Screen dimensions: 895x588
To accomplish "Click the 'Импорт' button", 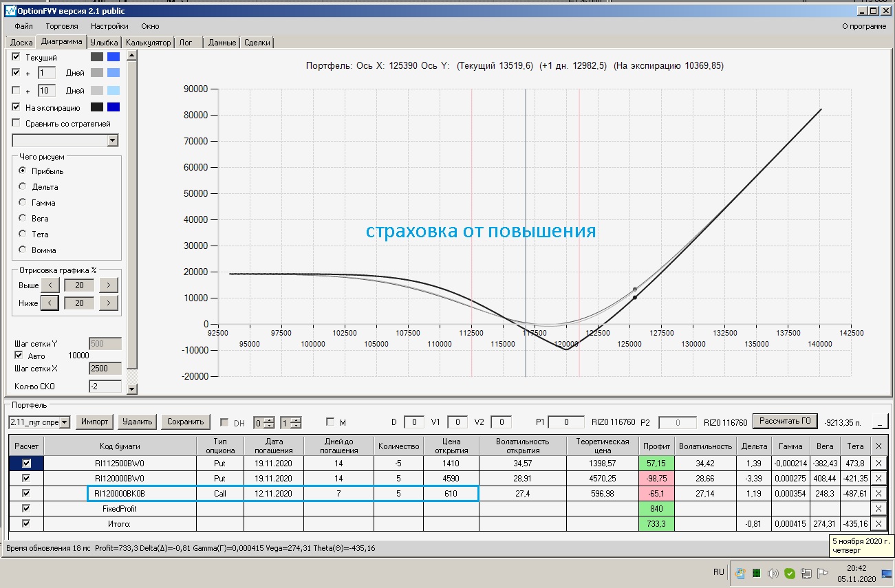I will coord(95,422).
